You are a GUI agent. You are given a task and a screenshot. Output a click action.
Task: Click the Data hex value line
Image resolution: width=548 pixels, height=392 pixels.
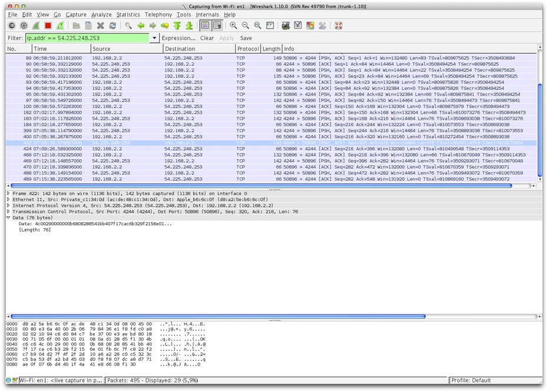click(95, 223)
